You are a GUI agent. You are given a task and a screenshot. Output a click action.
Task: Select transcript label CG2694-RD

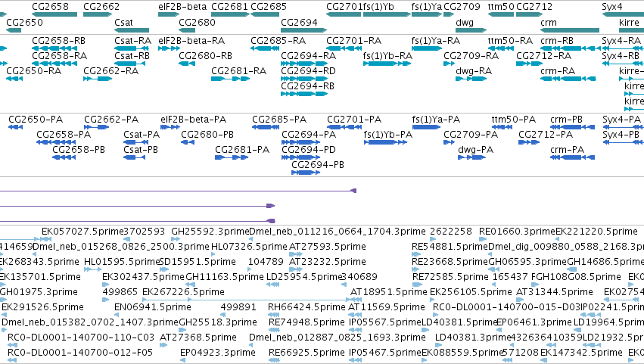click(x=308, y=71)
